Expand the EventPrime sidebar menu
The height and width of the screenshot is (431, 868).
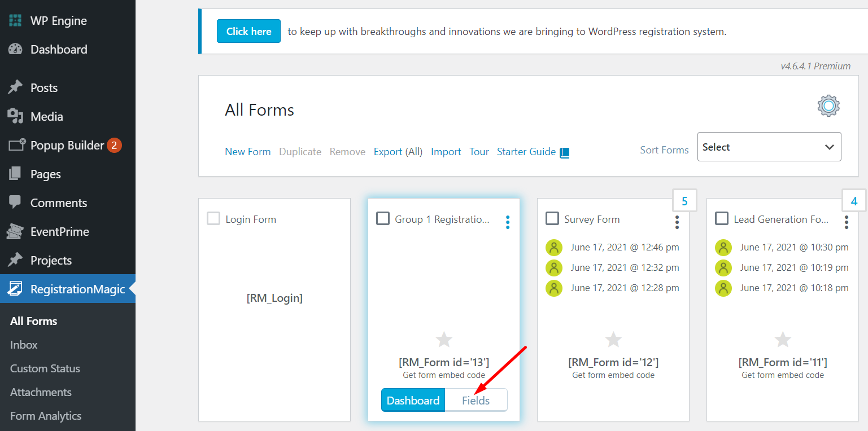coord(58,231)
